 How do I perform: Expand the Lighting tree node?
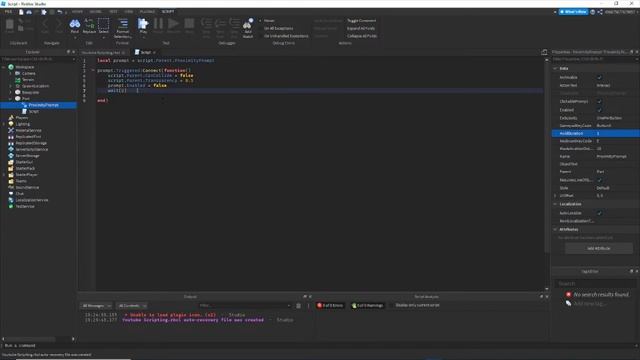pos(4,124)
